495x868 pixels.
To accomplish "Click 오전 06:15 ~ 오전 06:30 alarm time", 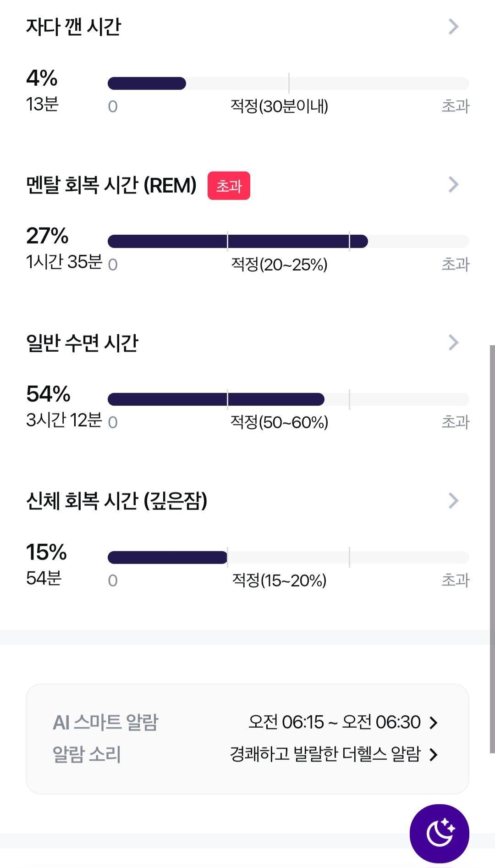I will (335, 722).
